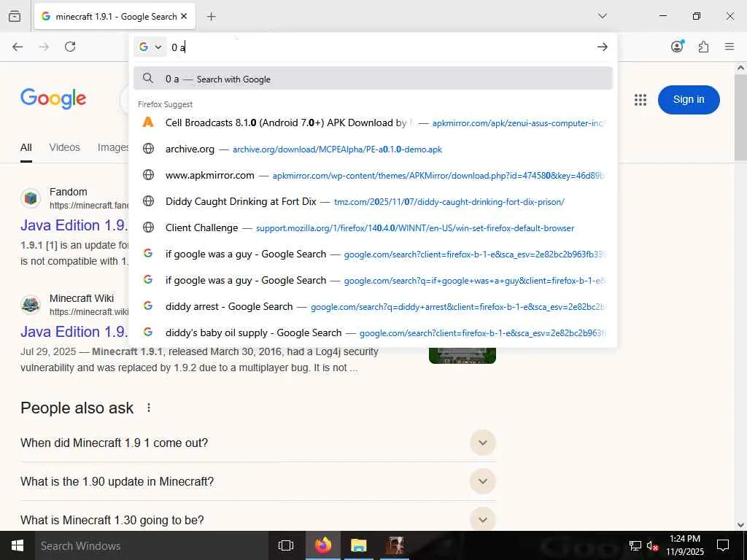Open www.apkmirror.com download suggestion

(x=373, y=175)
